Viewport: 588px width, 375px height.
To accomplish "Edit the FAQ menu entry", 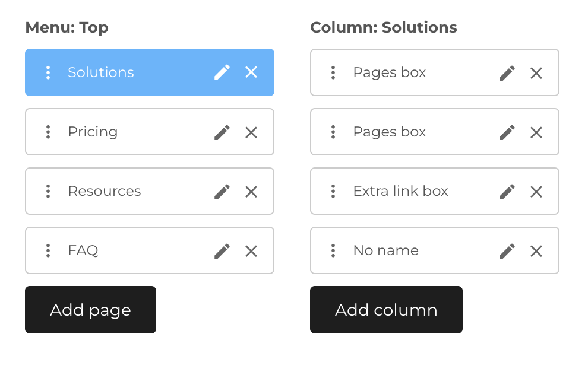I will (x=222, y=250).
